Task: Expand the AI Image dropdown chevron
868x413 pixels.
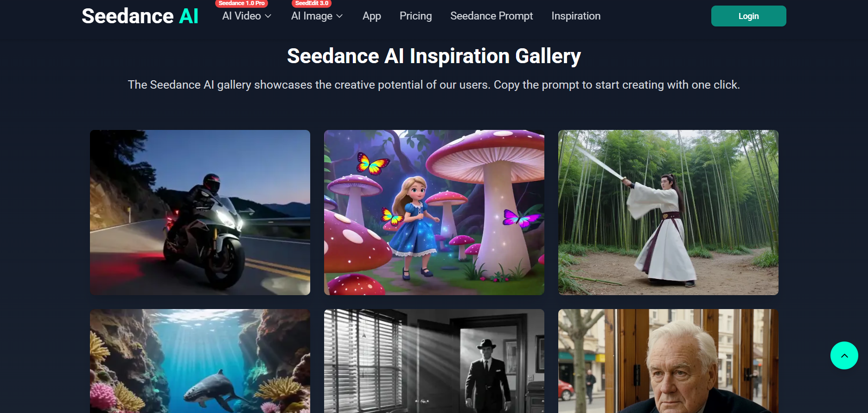Action: coord(339,16)
